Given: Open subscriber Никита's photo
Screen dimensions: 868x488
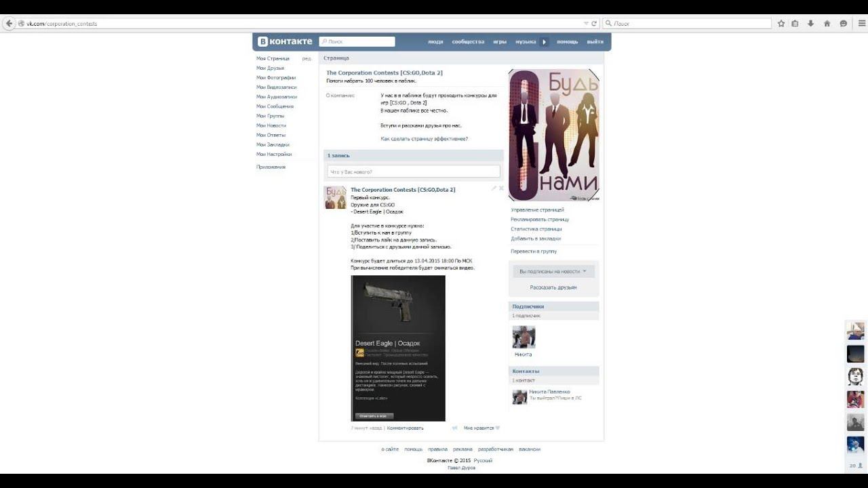Looking at the screenshot, I should [524, 337].
